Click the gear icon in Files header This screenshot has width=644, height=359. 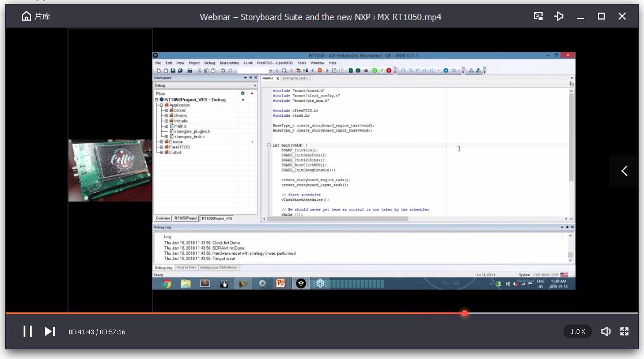coord(243,94)
